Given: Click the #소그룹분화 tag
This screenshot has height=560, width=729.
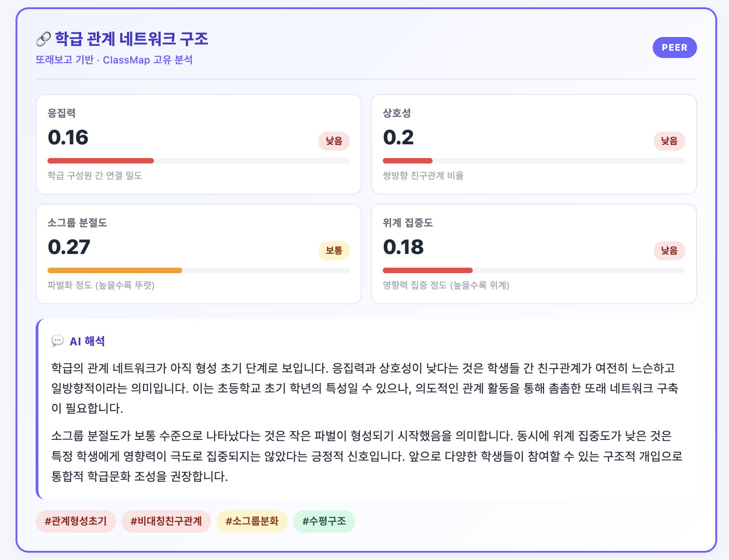Looking at the screenshot, I should pos(252,521).
